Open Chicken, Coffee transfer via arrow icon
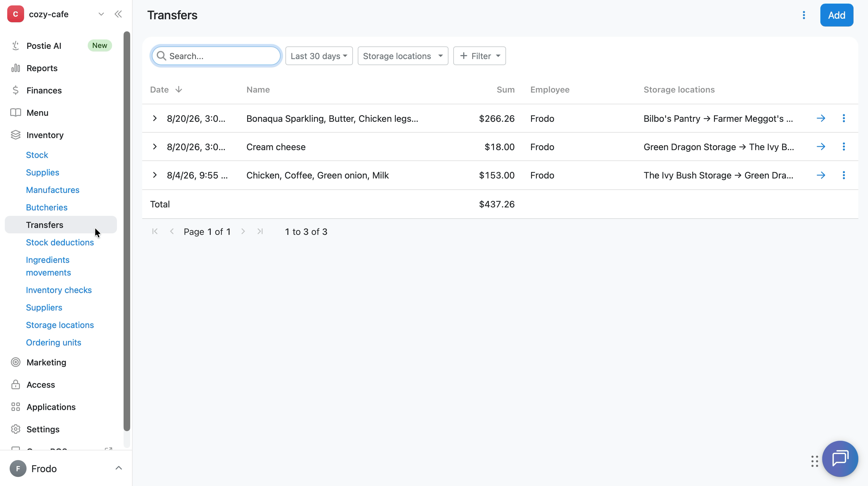Screen dimensions: 868x486 [821, 175]
